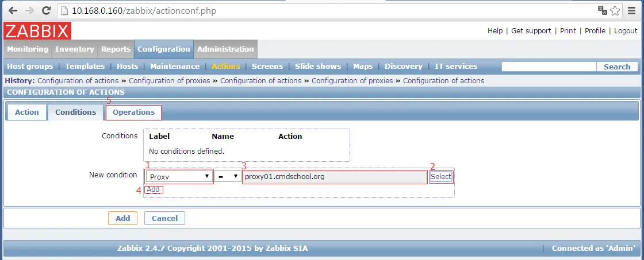Screen dimensions: 644x260
Task: Open last history link 'Configuration of actions'
Action: [443, 81]
